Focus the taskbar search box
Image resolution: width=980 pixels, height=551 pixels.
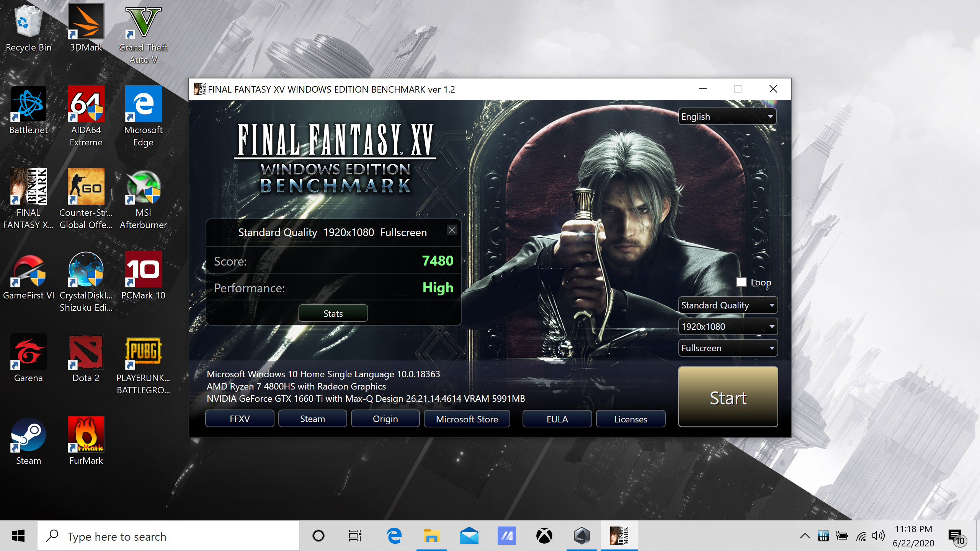[168, 536]
